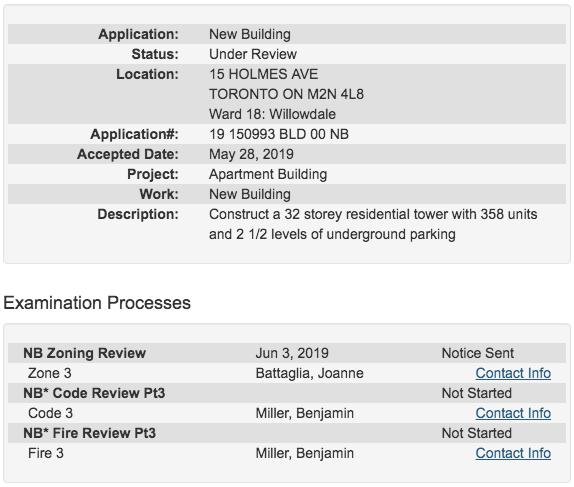Image resolution: width=574 pixels, height=487 pixels.
Task: Click the Jun 3, 2019 zoning review date
Action: 292,353
